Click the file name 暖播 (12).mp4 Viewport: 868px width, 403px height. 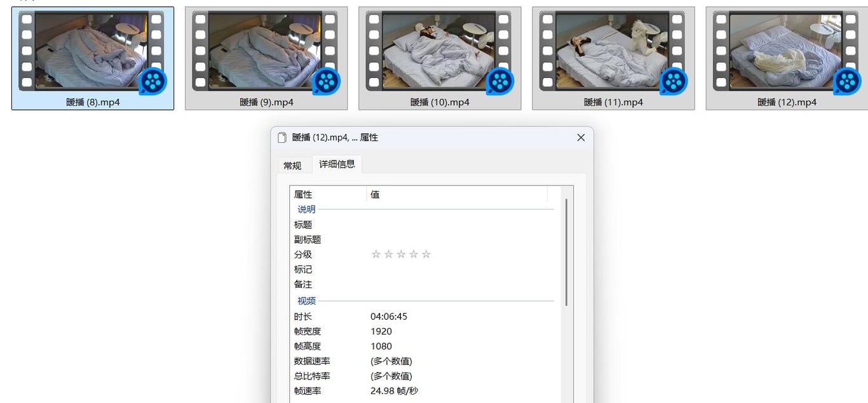tap(787, 102)
